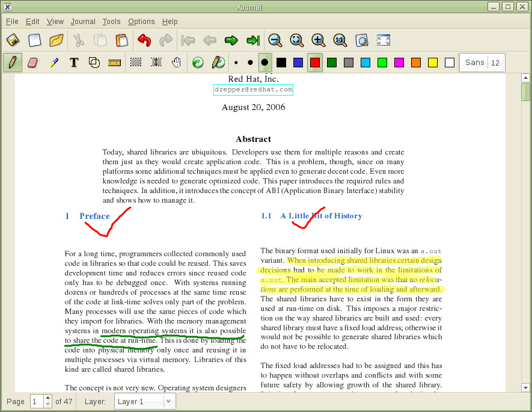Viewport: 532px width, 412px height.
Task: Undo last action with red arrow
Action: pos(144,40)
